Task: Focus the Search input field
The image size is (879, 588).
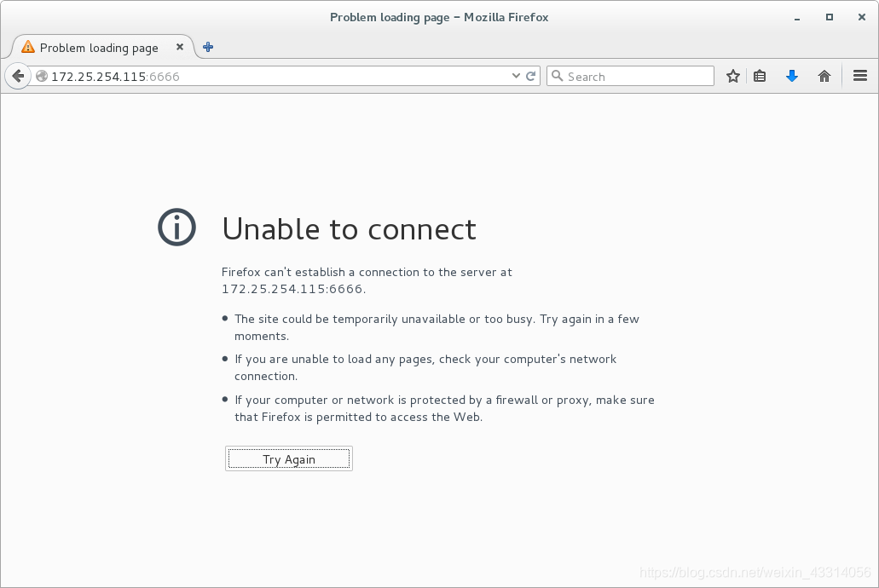Action: coord(630,76)
